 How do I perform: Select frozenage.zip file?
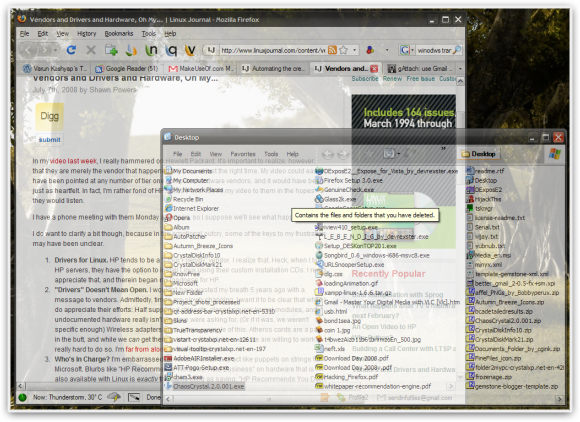489,377
